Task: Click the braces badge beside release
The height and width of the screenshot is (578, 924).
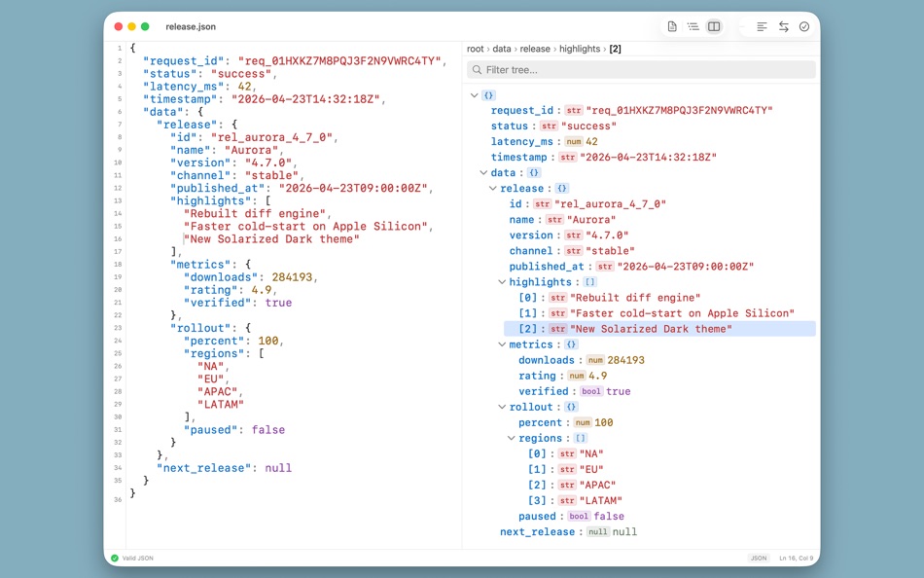Action: pos(561,188)
